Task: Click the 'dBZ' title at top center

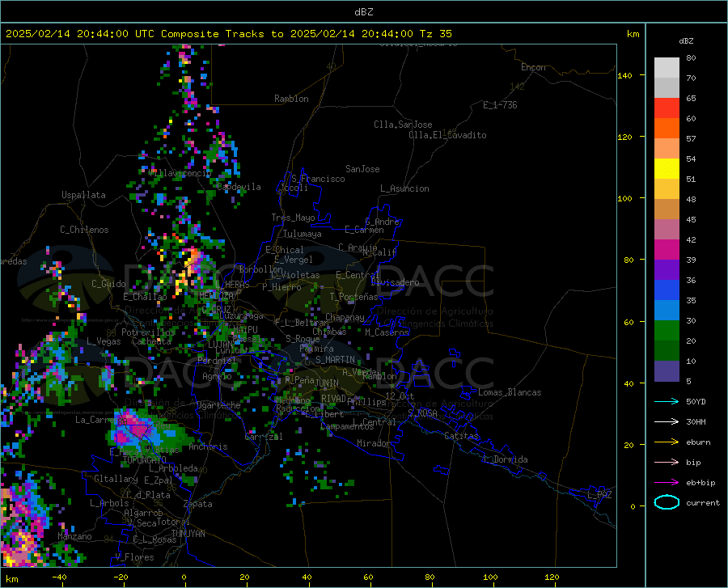Action: coord(363,12)
